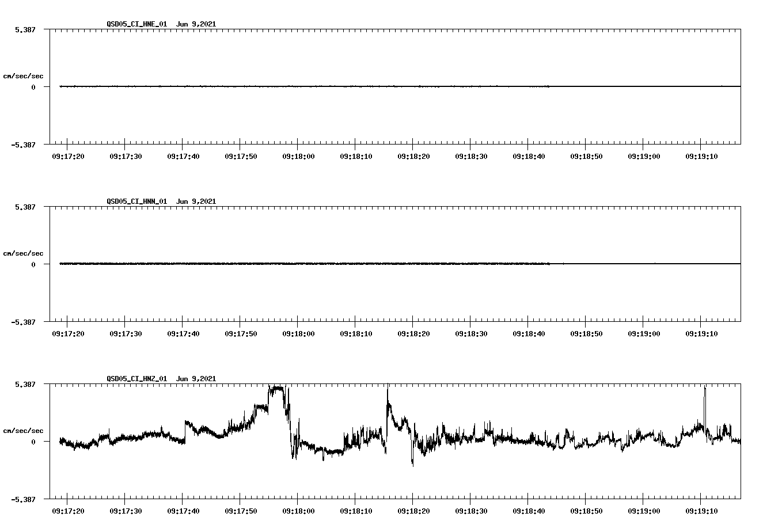Screen dimensions: 782x532
Task: Click the cm/sec/sec unit label on HNE plot
Action: point(24,76)
